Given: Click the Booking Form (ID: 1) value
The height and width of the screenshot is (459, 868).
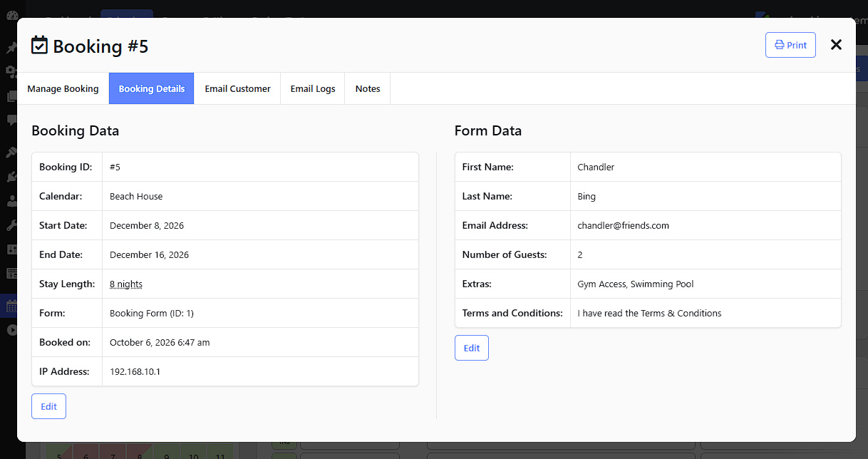Looking at the screenshot, I should tap(152, 313).
